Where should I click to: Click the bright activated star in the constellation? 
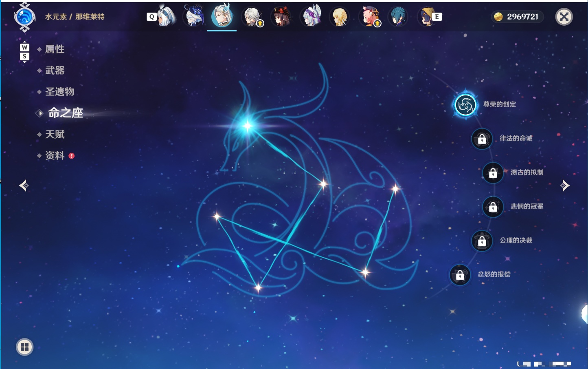coord(248,126)
